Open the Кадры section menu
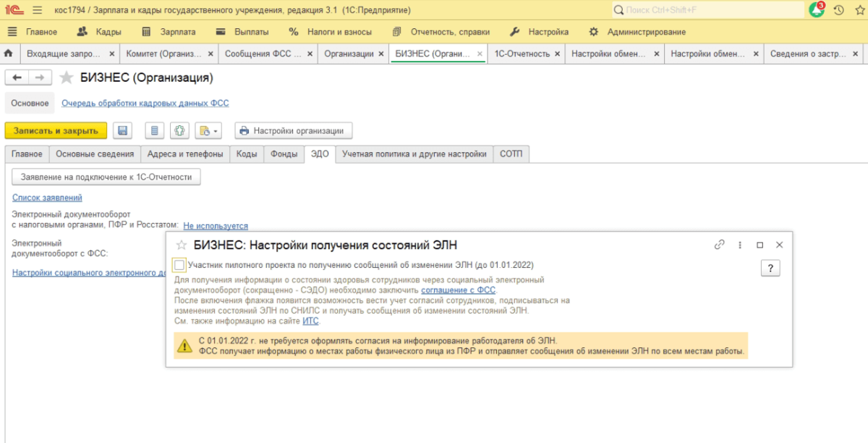 tap(99, 32)
